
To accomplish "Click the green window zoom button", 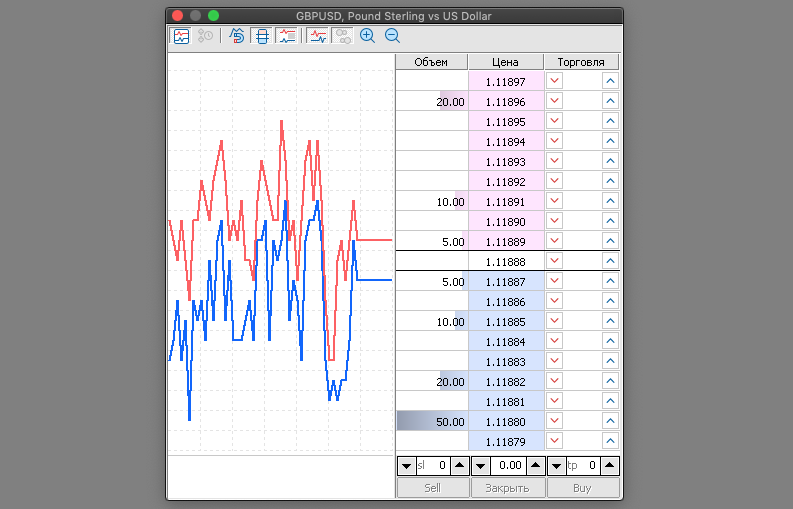I will point(213,16).
